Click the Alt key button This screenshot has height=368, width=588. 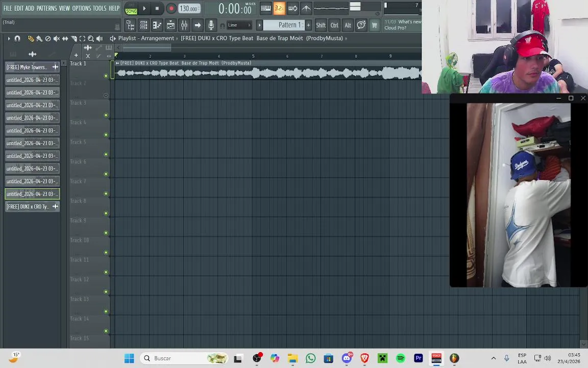tap(348, 25)
